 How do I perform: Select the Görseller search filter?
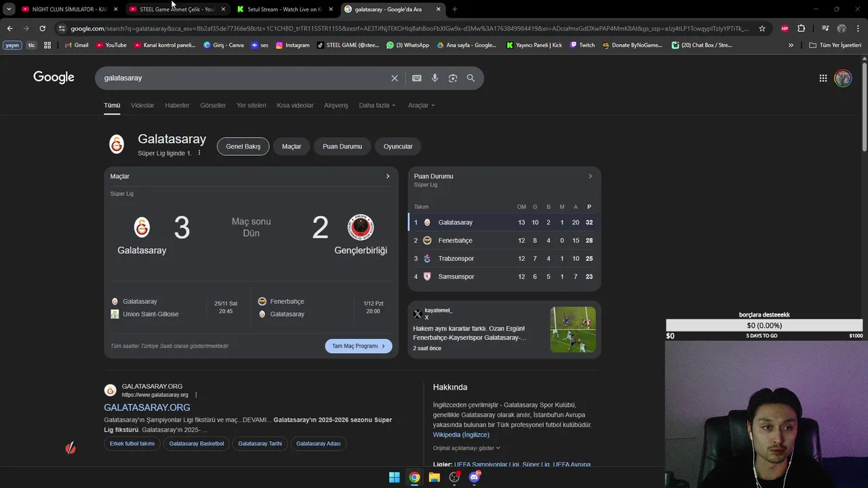click(213, 106)
